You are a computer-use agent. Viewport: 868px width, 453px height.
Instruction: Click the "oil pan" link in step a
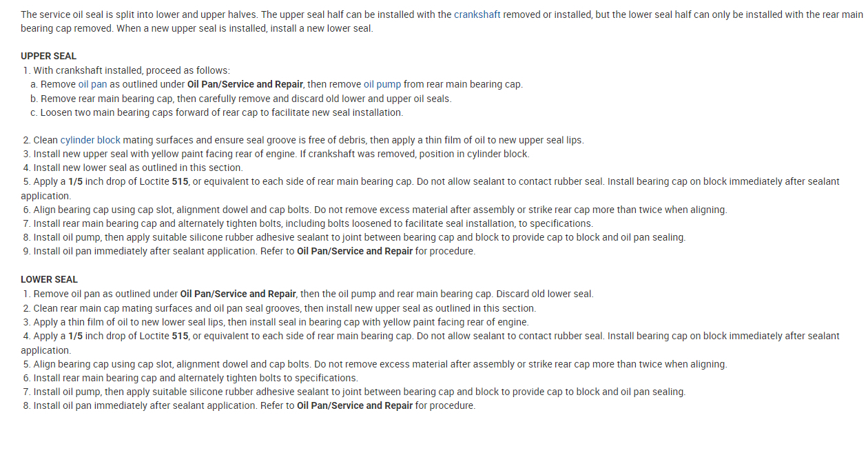coord(92,84)
